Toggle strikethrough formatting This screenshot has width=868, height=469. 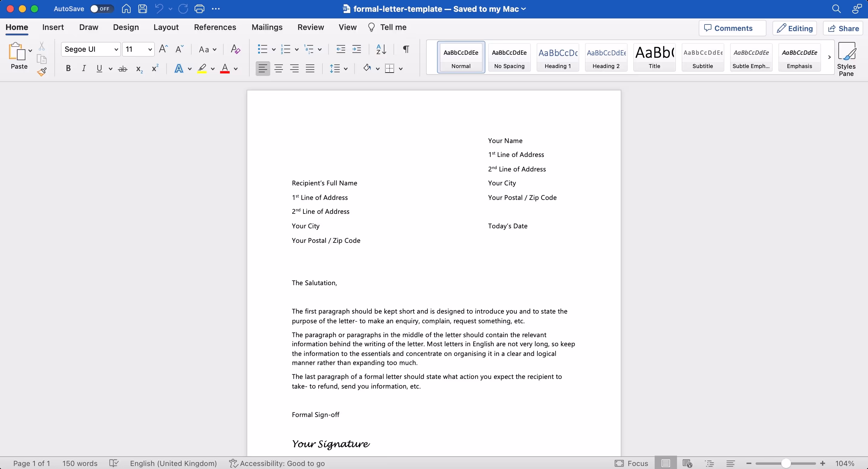click(x=123, y=69)
